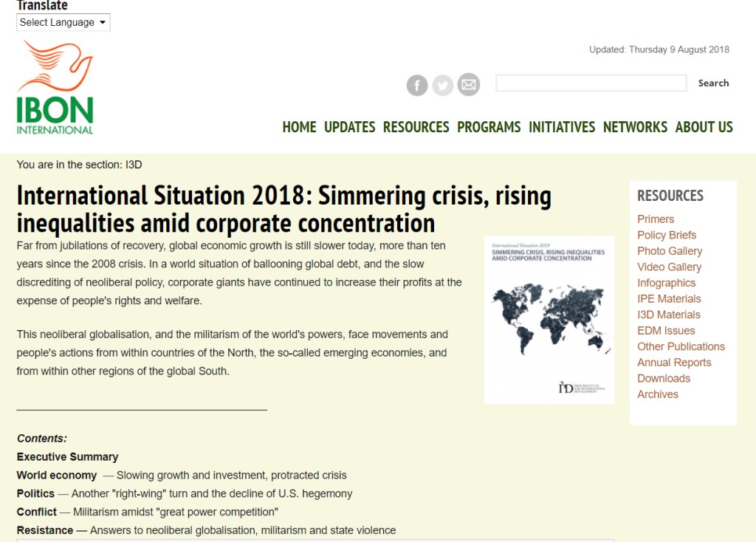756x542 pixels.
Task: Select the PROGRAMS navigation item
Action: pos(489,127)
